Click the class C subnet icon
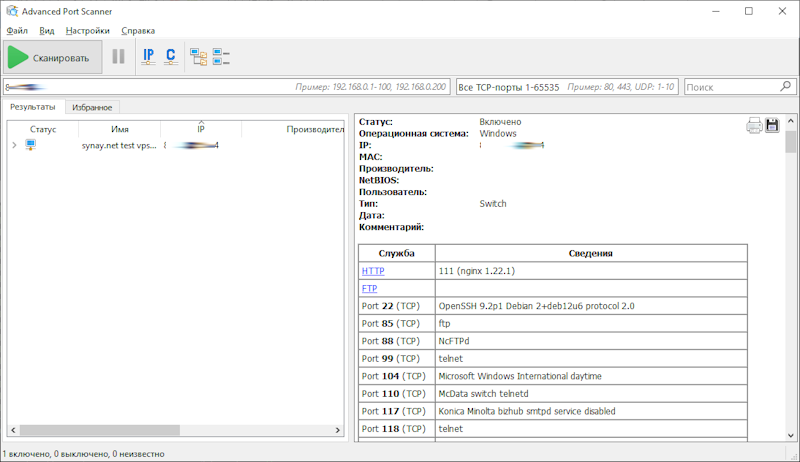Image resolution: width=800 pixels, height=462 pixels. 171,57
